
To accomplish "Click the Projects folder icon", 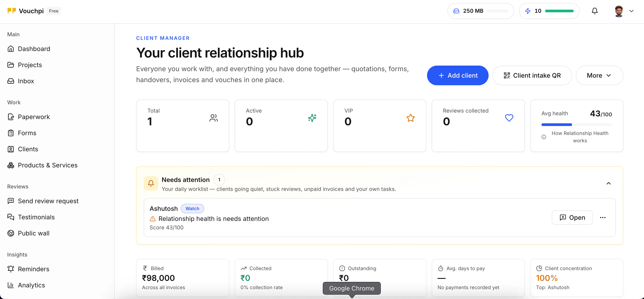I will coord(11,65).
